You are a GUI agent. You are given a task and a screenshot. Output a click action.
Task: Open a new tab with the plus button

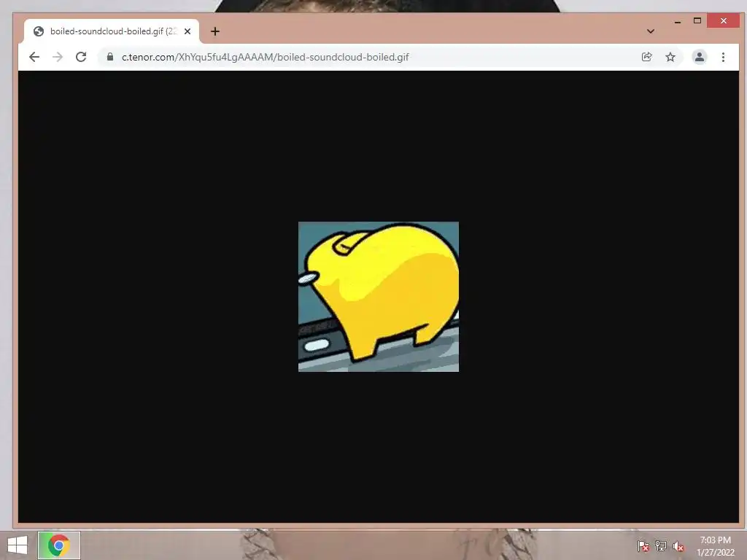pos(215,31)
